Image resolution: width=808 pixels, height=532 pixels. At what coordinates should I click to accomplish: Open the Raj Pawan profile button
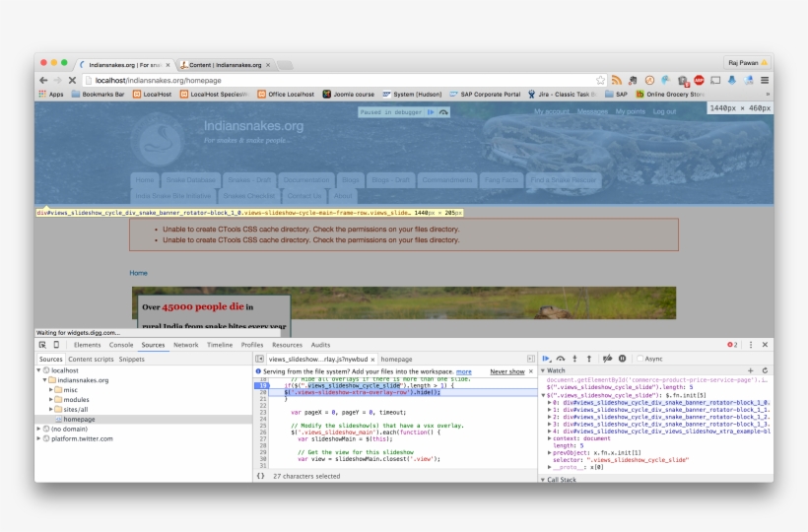click(x=748, y=63)
